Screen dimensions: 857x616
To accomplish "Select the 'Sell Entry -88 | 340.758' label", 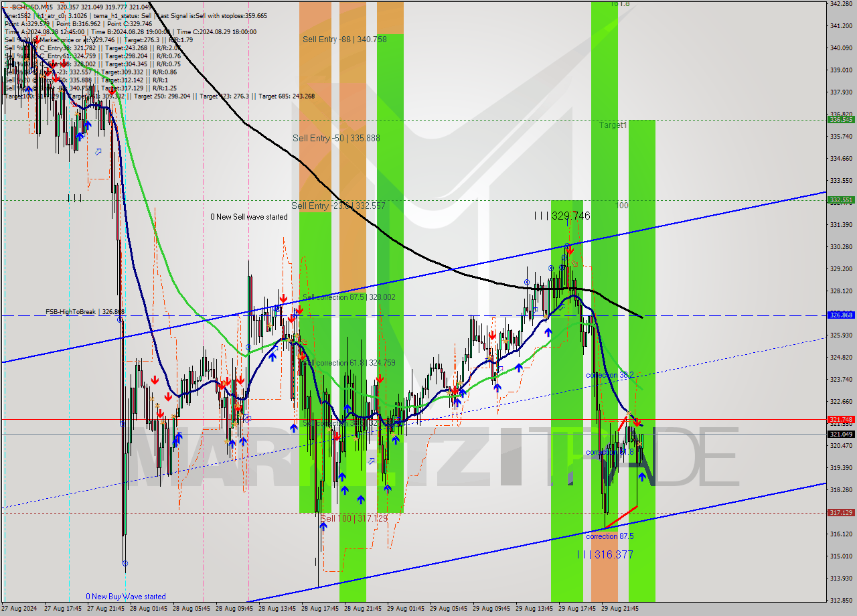I will click(344, 40).
